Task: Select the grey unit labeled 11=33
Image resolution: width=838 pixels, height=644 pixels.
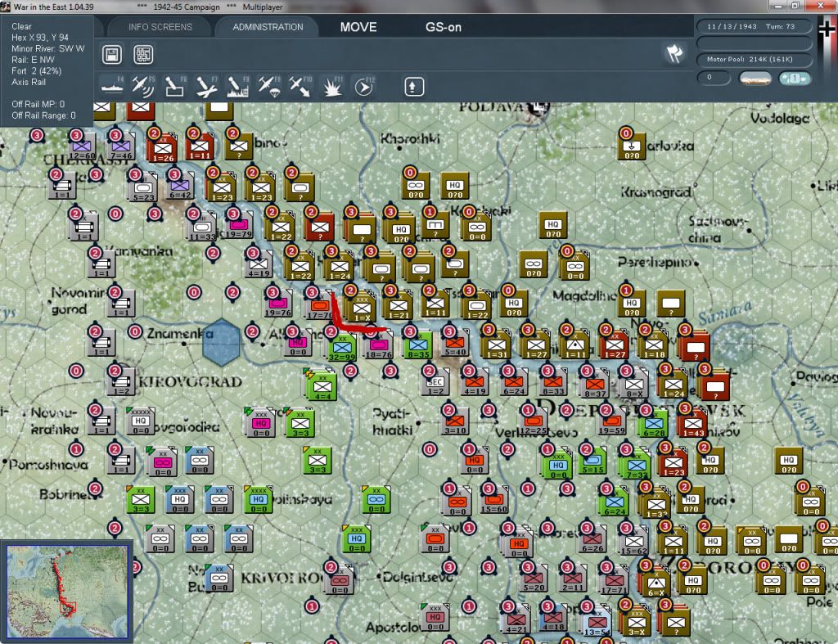Action: point(202,226)
